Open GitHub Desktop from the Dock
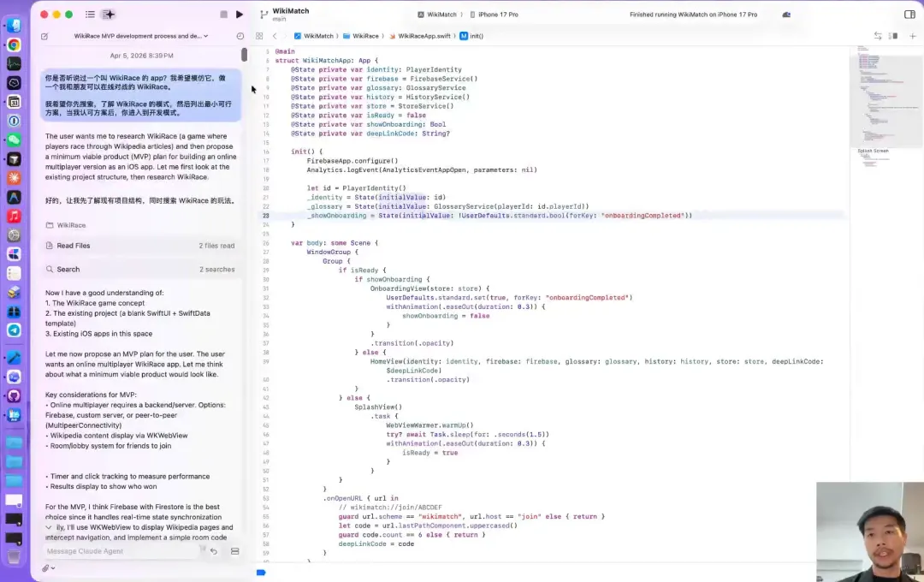This screenshot has width=924, height=582. pyautogui.click(x=14, y=395)
